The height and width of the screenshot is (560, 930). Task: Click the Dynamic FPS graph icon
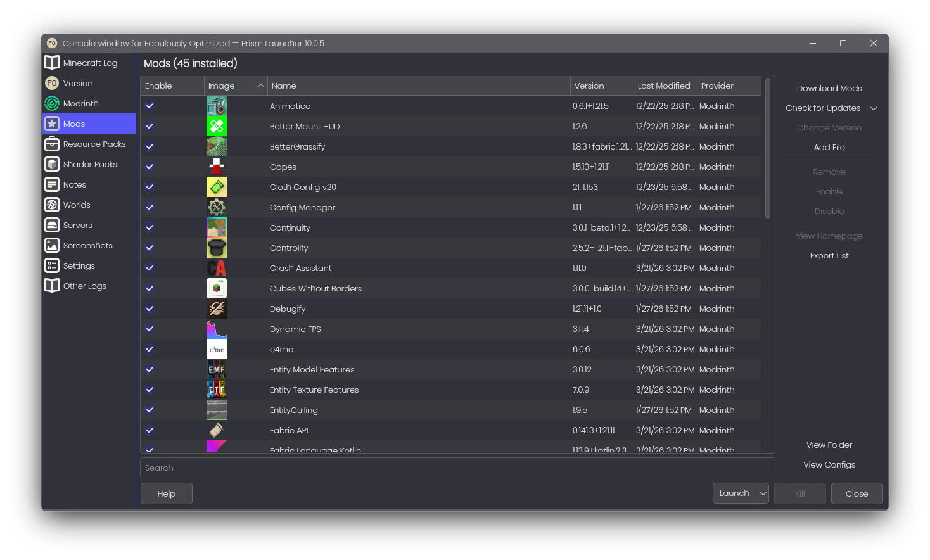point(217,329)
